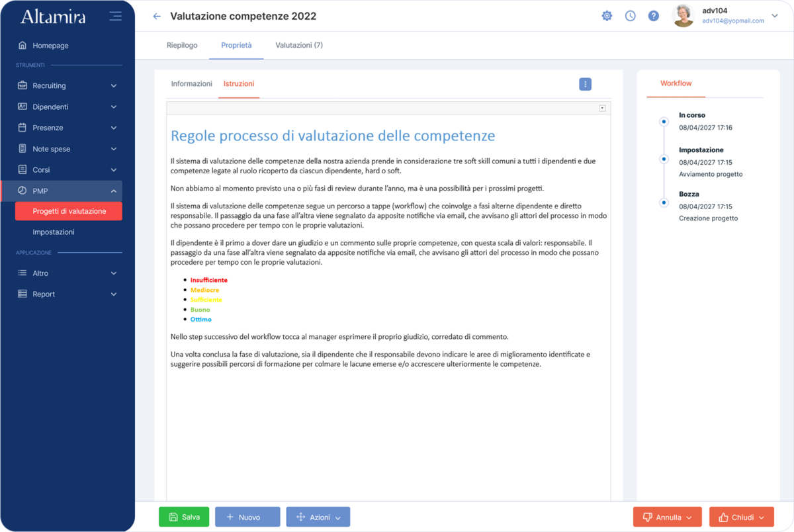
Task: Select the Workflow tab
Action: click(676, 83)
